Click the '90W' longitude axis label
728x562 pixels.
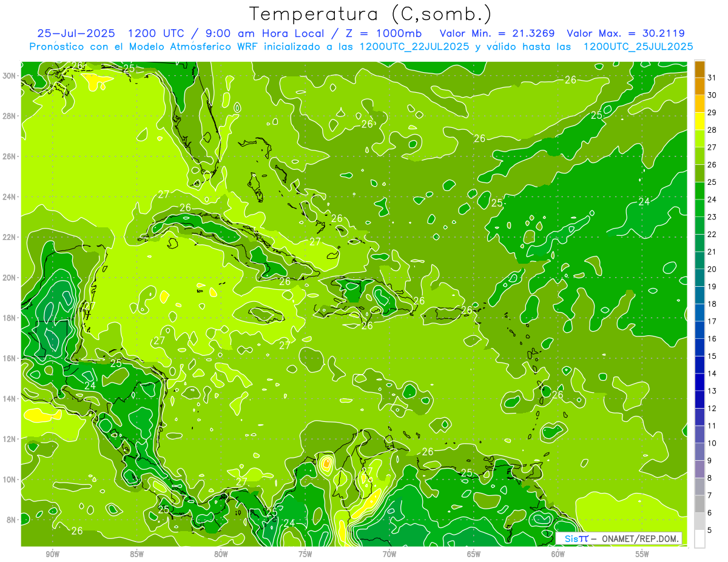53,554
